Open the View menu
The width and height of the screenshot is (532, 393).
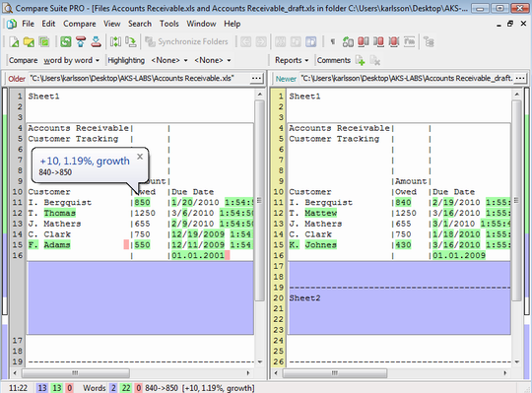[x=112, y=24]
